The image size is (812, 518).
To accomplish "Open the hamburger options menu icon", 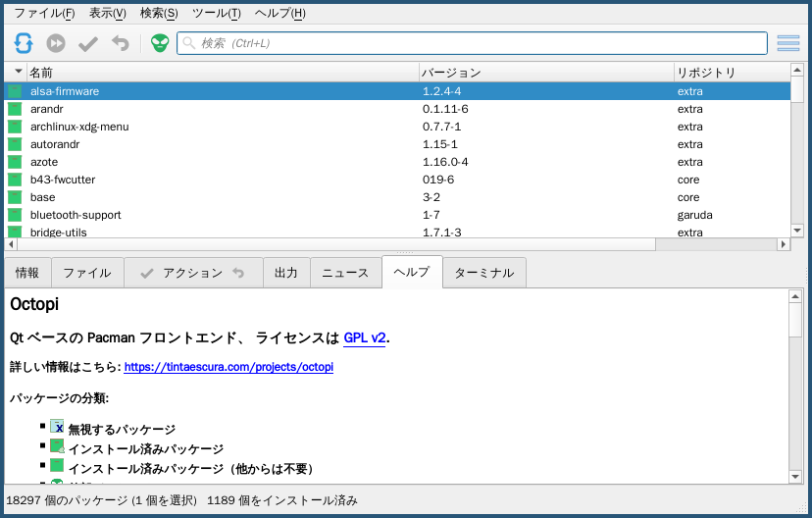I will click(788, 43).
